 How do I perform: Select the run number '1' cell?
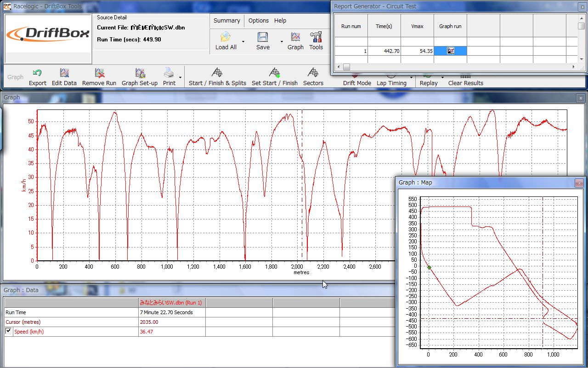pyautogui.click(x=351, y=51)
